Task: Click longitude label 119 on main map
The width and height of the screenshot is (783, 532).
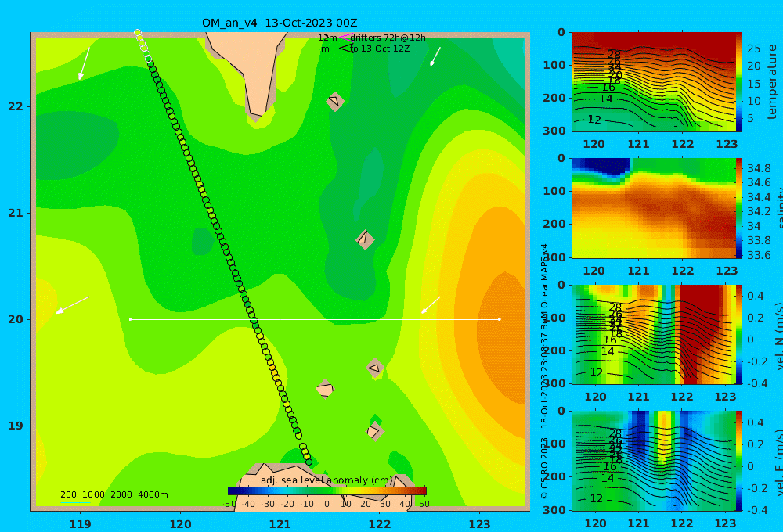Action: coord(80,524)
